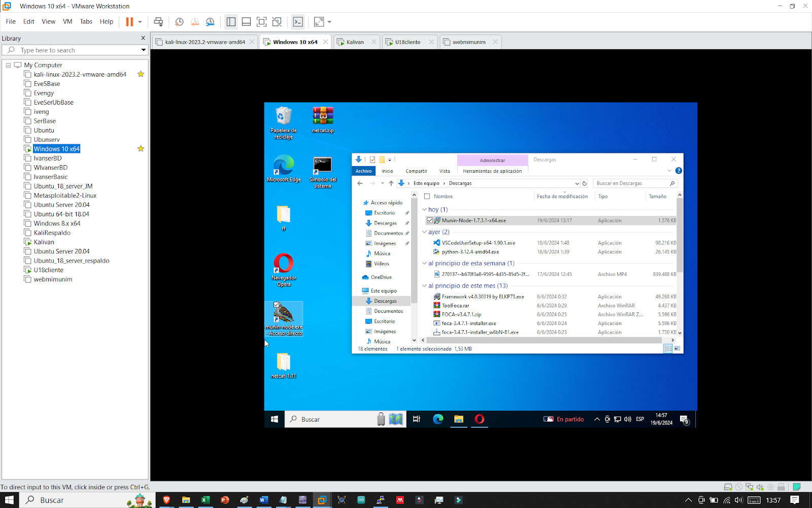Select the netcat.zip desktop icon
The image size is (812, 508).
pos(323,120)
